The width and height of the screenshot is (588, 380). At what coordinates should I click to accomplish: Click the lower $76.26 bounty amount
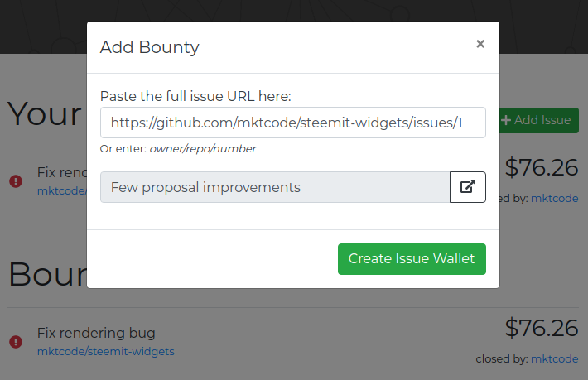541,329
